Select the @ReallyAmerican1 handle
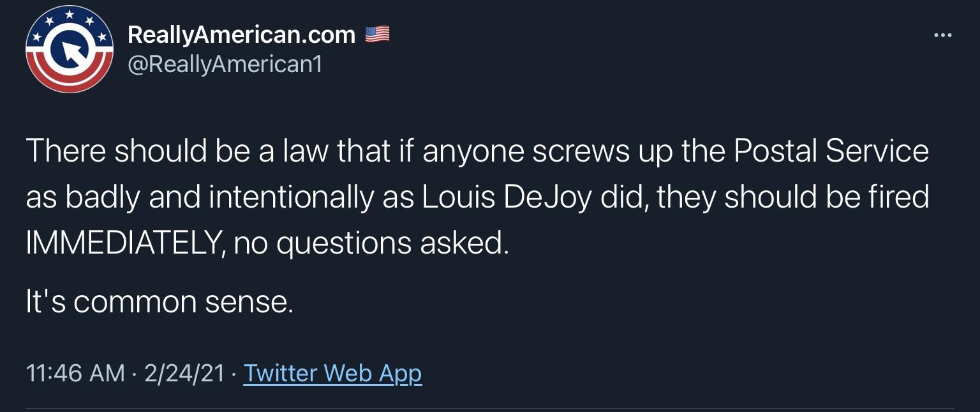The height and width of the screenshot is (412, 980). (x=225, y=64)
